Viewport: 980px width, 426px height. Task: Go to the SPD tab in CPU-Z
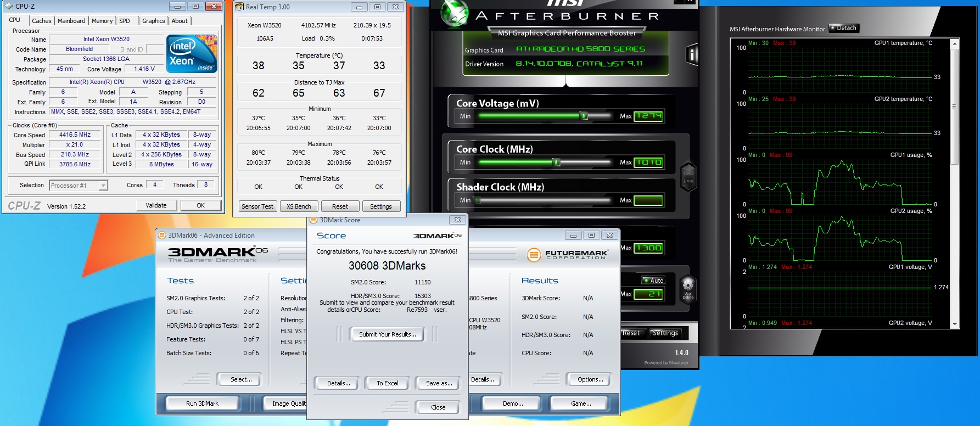[125, 21]
